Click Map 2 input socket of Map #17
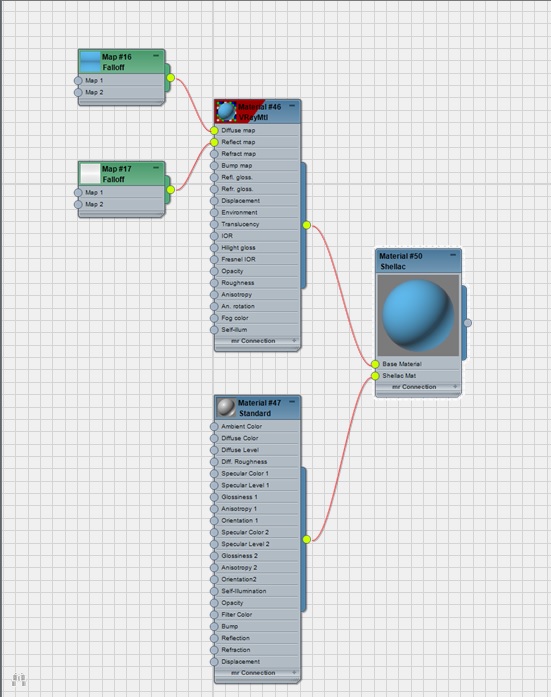Image resolution: width=551 pixels, height=697 pixels. tap(78, 204)
